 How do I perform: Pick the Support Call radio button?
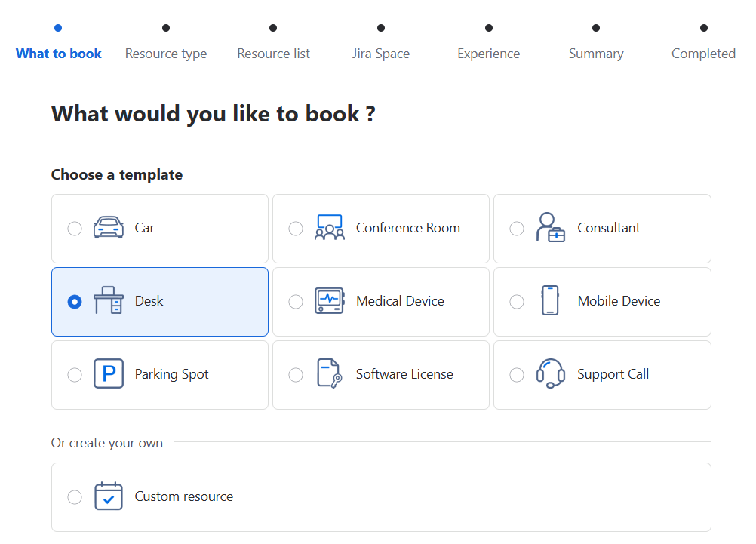tap(517, 375)
